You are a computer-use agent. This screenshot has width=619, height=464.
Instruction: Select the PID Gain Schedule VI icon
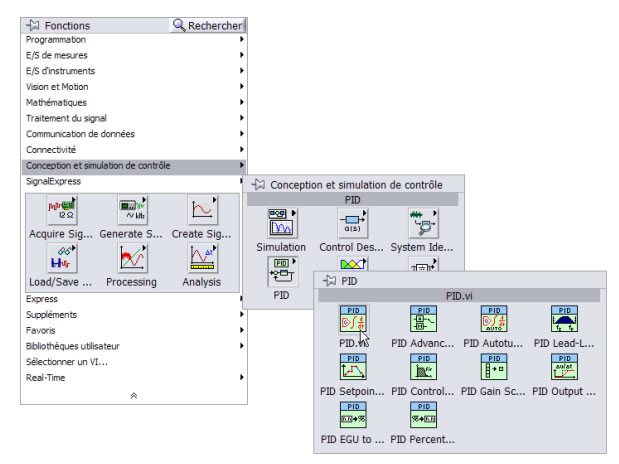pyautogui.click(x=494, y=367)
